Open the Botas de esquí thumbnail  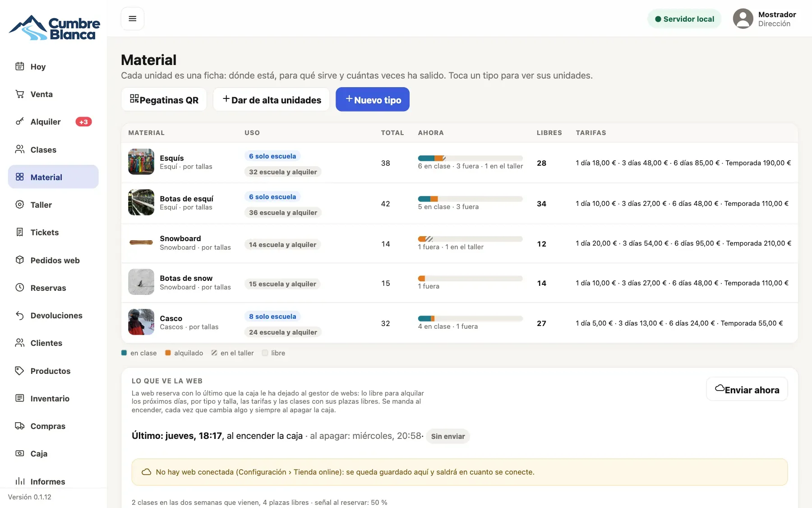tap(141, 202)
